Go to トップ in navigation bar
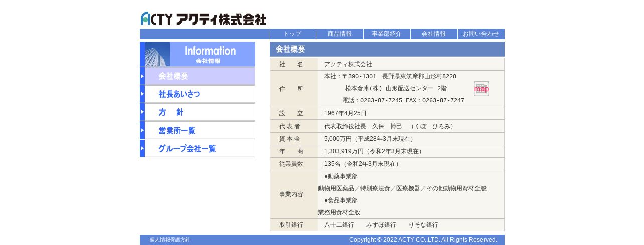The image size is (644, 245). click(x=292, y=34)
